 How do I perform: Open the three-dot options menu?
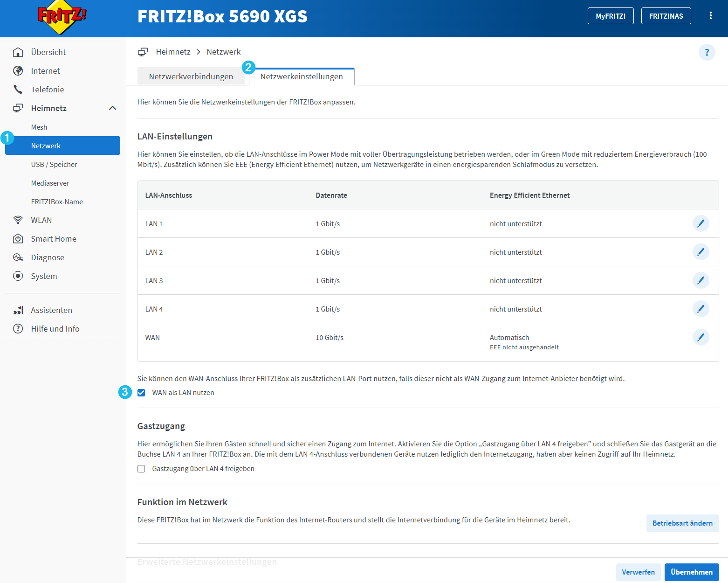pyautogui.click(x=710, y=16)
